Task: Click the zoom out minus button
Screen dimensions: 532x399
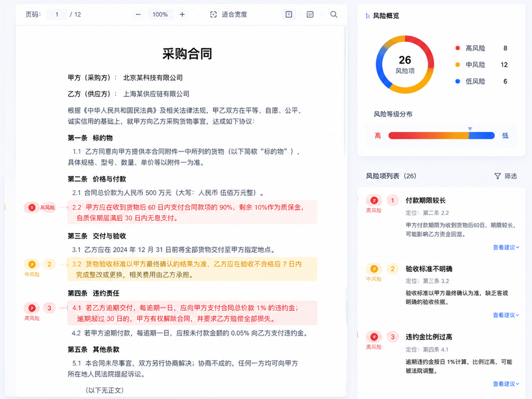Action: [x=138, y=15]
